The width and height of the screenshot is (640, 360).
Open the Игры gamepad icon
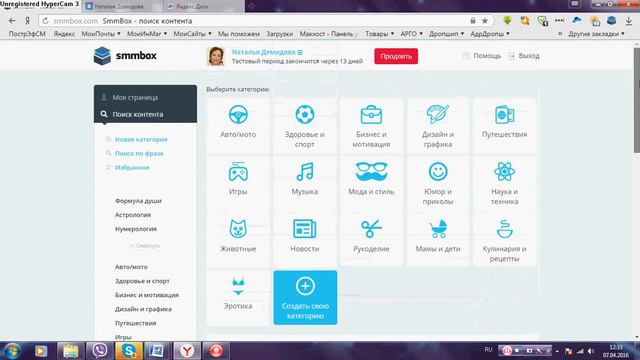238,172
